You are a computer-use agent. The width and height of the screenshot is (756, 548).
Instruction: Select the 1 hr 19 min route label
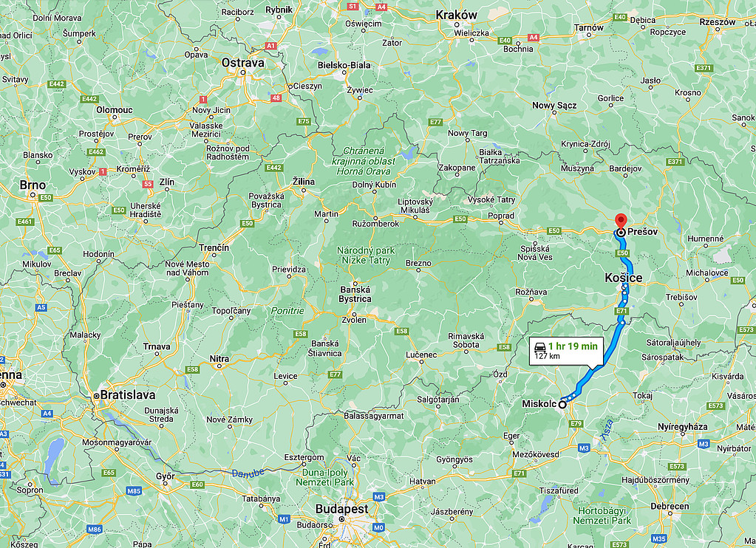pos(573,346)
